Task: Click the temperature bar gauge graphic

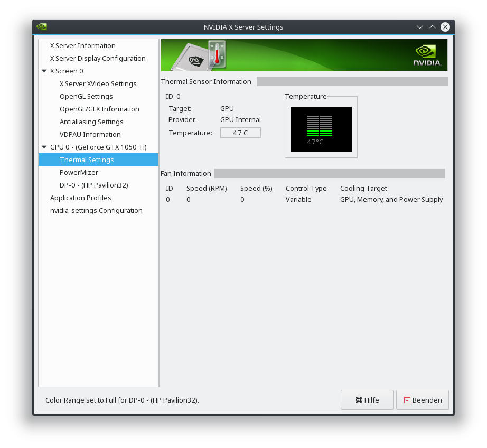Action: [x=320, y=126]
